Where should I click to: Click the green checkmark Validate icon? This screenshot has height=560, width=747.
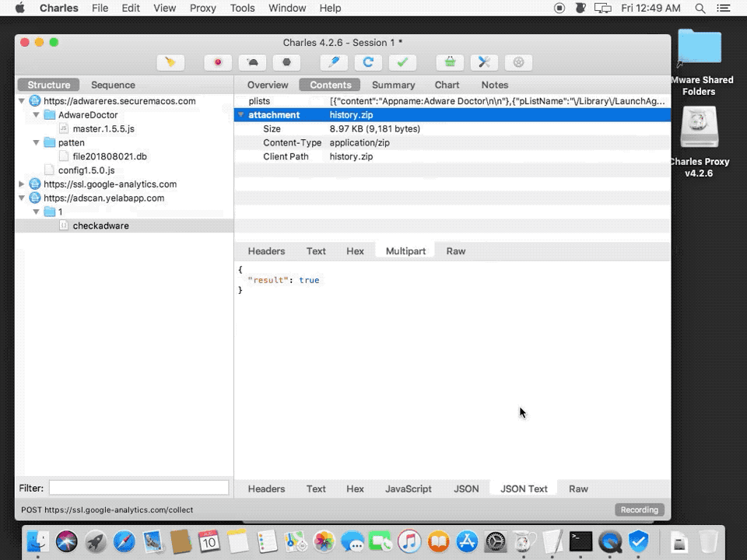(x=402, y=62)
